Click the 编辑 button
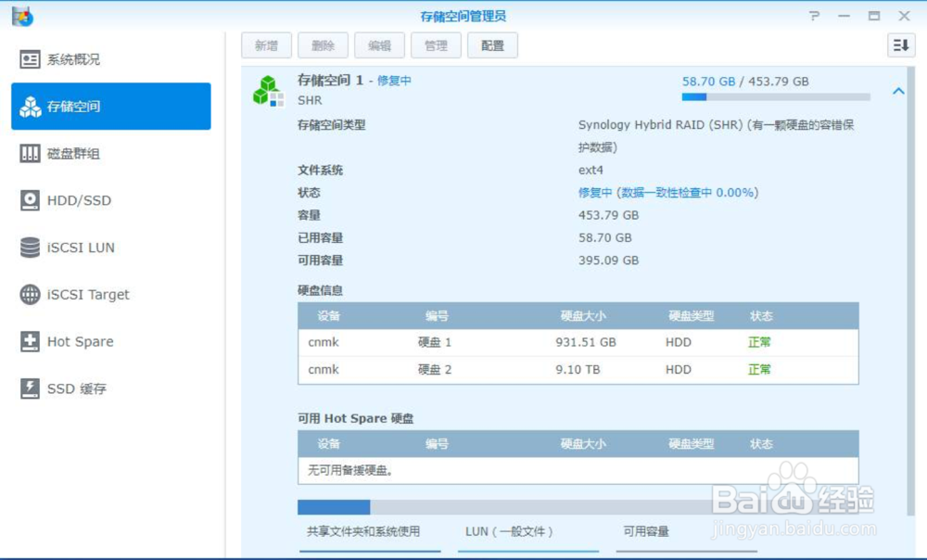 tap(379, 45)
